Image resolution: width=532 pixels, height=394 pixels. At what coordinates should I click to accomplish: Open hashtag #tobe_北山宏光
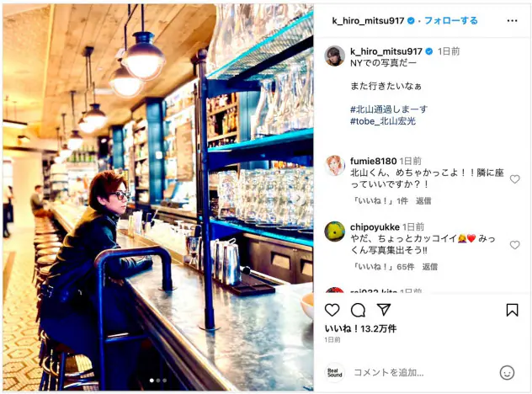click(x=383, y=121)
